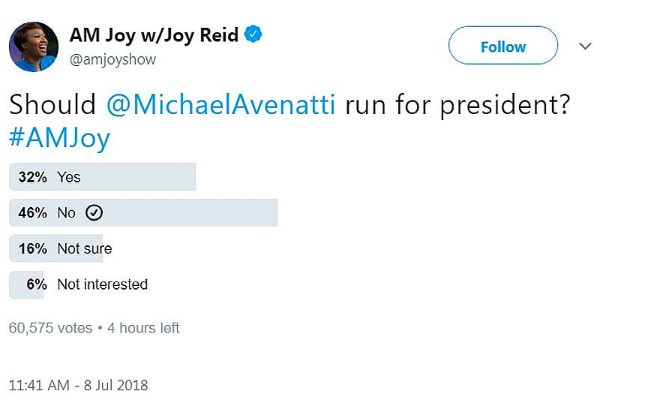This screenshot has height=403, width=654.
Task: Open the @MichaelAvenatti mention link
Action: click(x=221, y=104)
